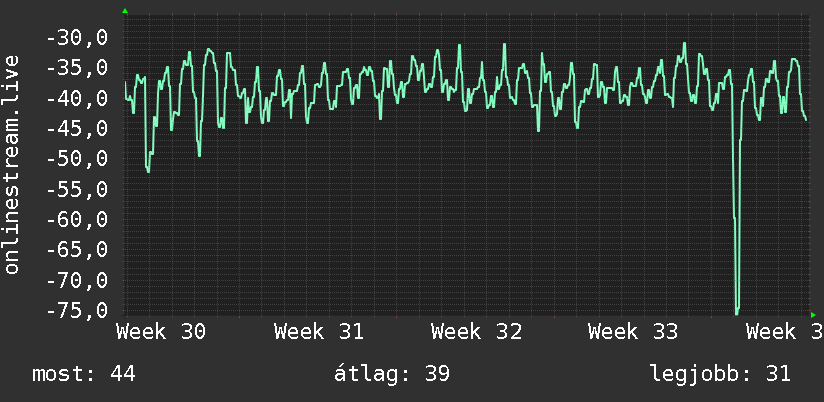Click the -45,0 y-axis label

pos(77,129)
